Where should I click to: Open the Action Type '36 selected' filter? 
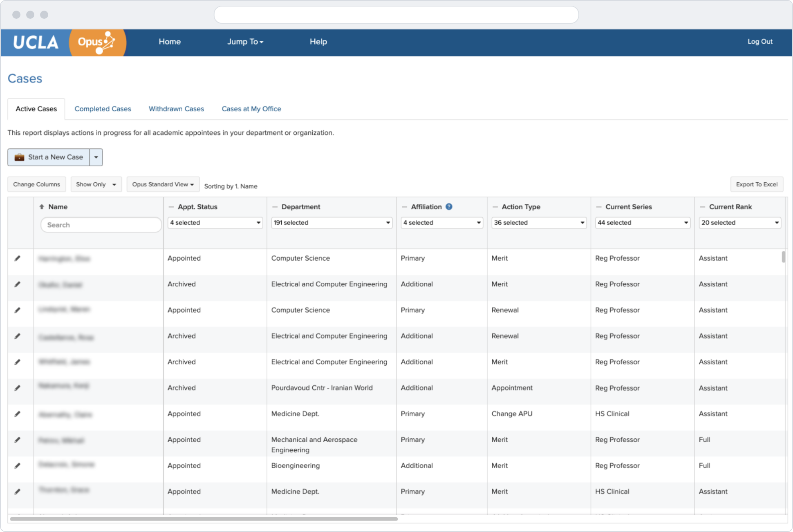point(539,223)
